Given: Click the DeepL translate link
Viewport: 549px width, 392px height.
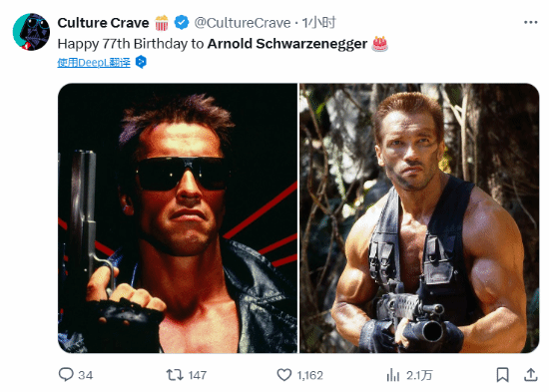Looking at the screenshot, I should [94, 62].
